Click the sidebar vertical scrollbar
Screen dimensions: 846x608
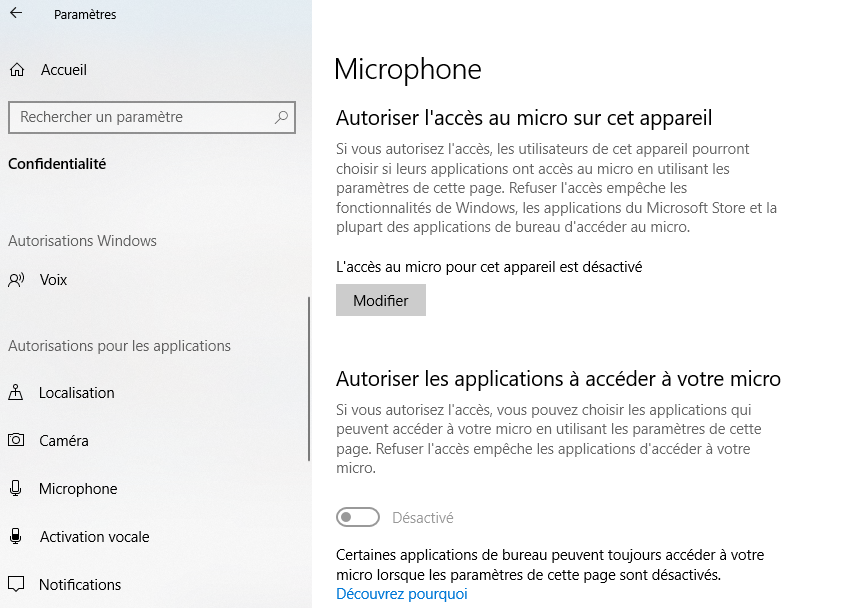coord(309,379)
